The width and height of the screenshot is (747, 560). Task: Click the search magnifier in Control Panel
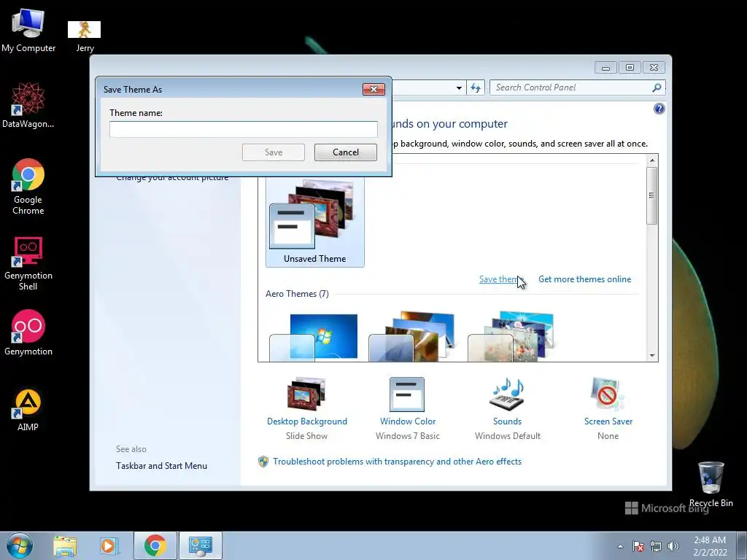pyautogui.click(x=657, y=87)
